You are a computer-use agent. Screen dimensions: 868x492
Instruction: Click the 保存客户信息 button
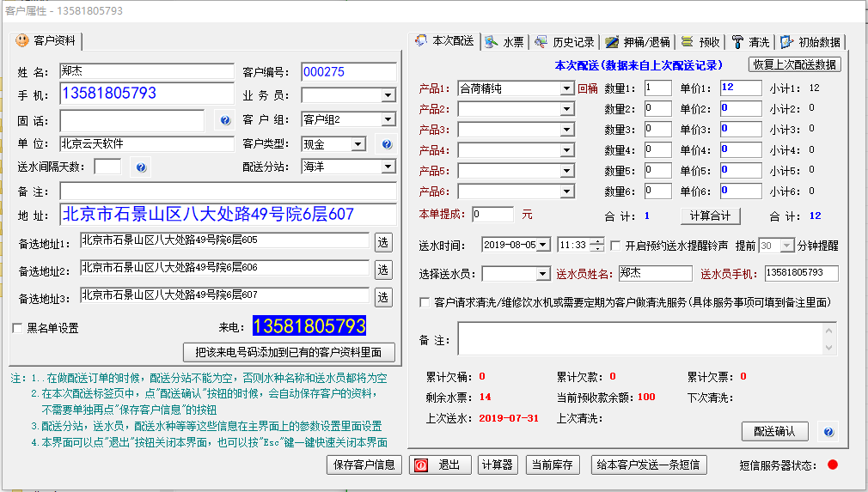point(365,465)
